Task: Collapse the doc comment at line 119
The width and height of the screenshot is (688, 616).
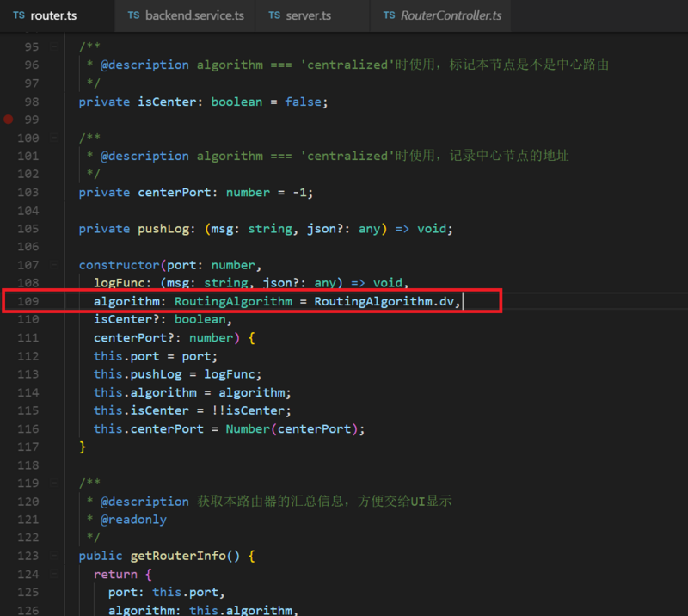Action: [54, 483]
